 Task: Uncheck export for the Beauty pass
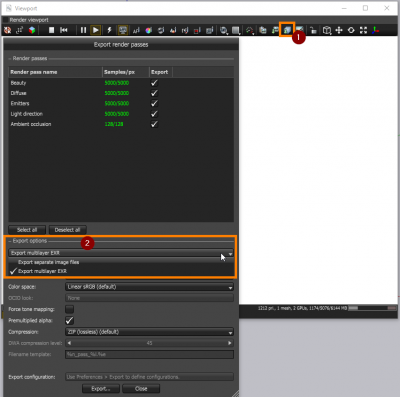coord(154,83)
